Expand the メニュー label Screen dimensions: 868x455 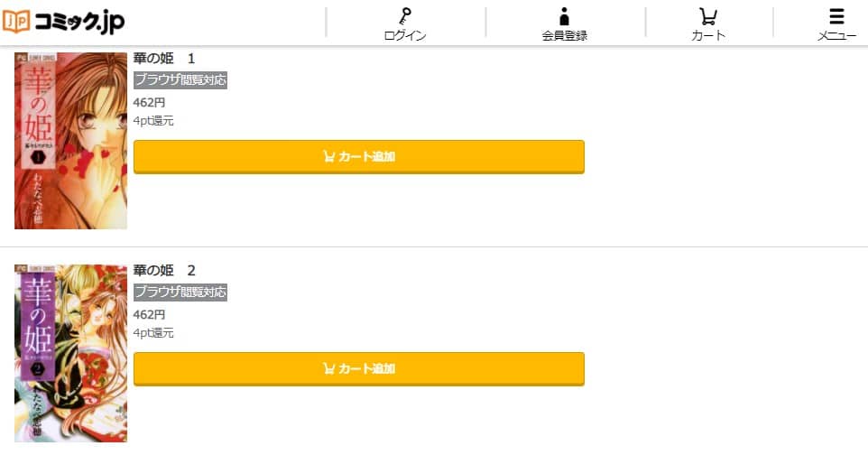click(x=836, y=35)
